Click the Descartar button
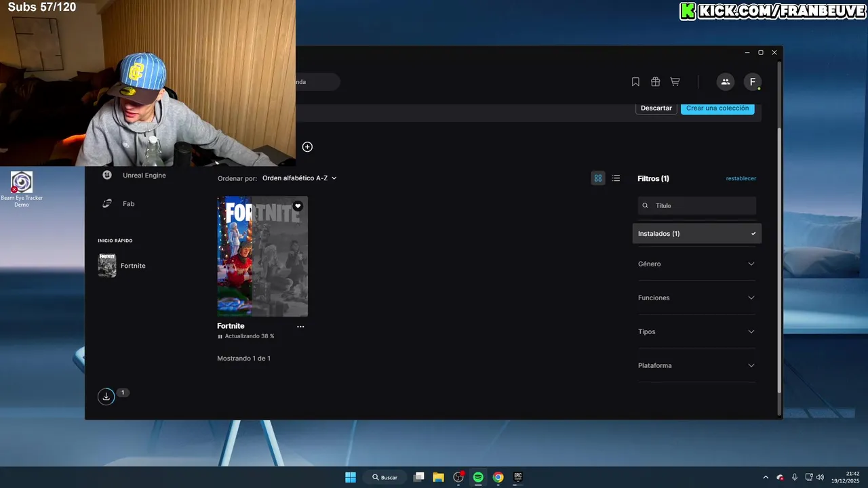This screenshot has width=868, height=488. [656, 108]
